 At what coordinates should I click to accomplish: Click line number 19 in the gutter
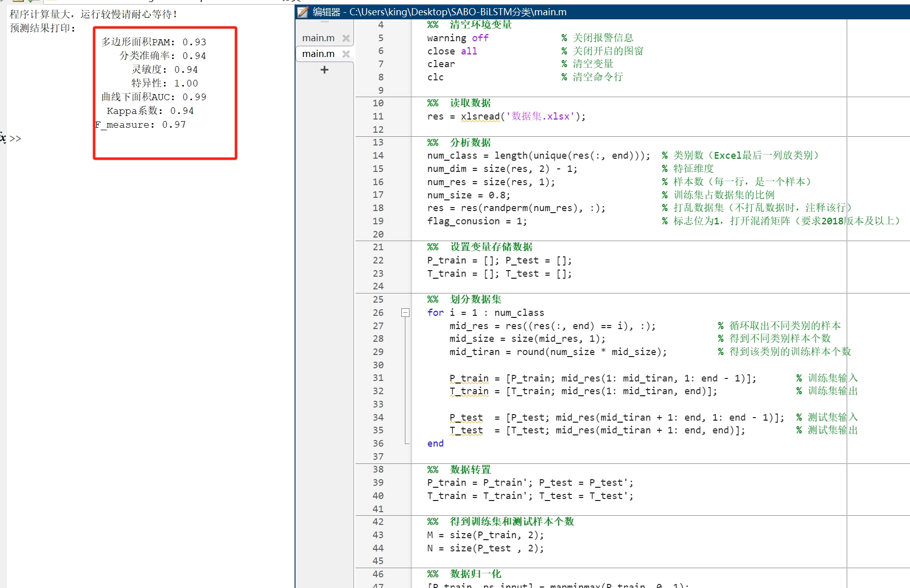click(378, 221)
